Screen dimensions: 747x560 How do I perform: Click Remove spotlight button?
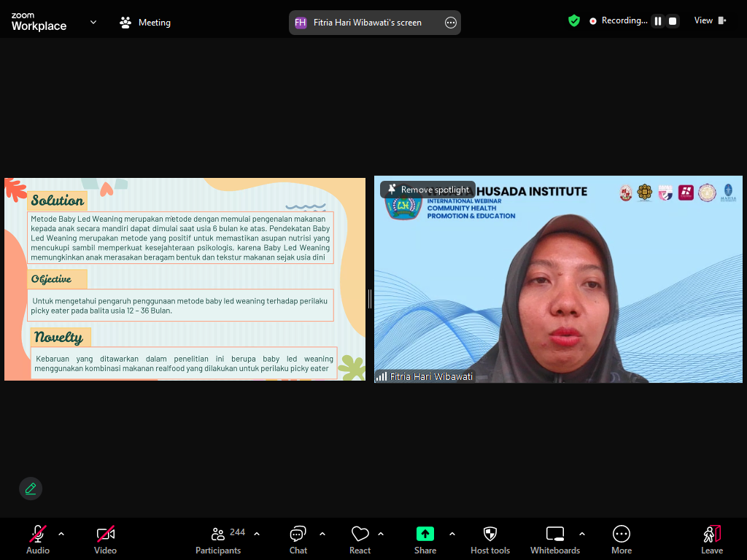tap(427, 190)
